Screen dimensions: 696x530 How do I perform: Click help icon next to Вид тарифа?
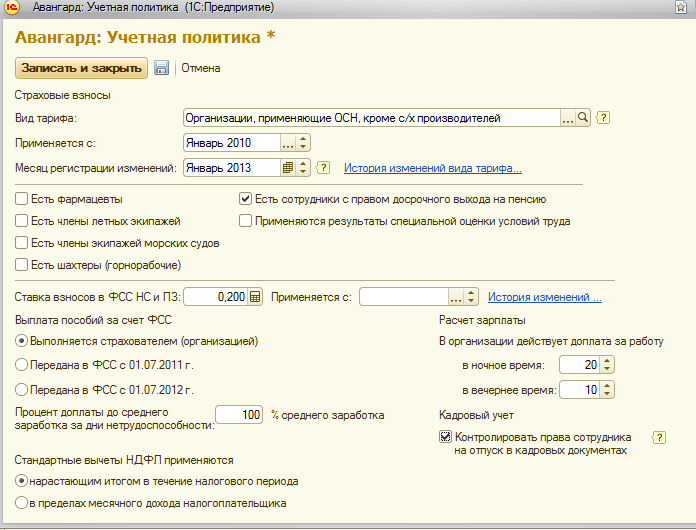(x=603, y=118)
